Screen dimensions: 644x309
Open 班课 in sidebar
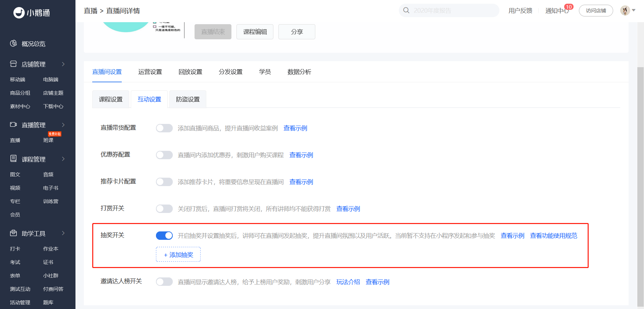tap(48, 140)
